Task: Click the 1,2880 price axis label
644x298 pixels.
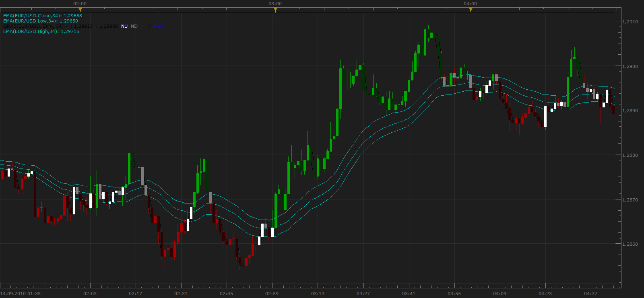Action: click(630, 155)
